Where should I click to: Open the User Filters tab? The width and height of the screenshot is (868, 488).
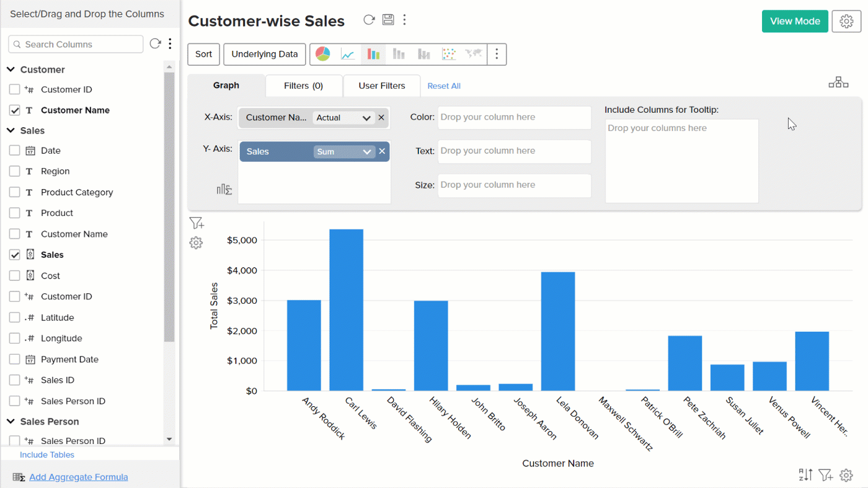pyautogui.click(x=381, y=86)
